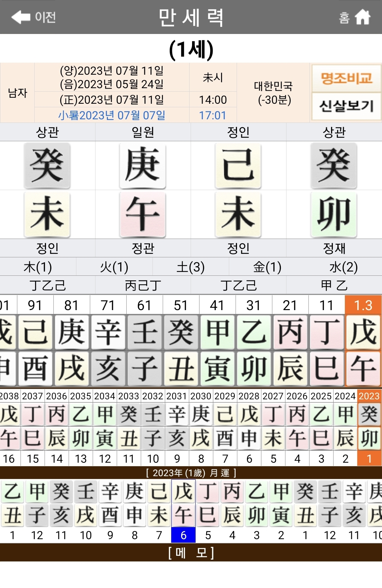Select the 己 month stem tile
This screenshot has width=382, height=588.
coord(238,165)
